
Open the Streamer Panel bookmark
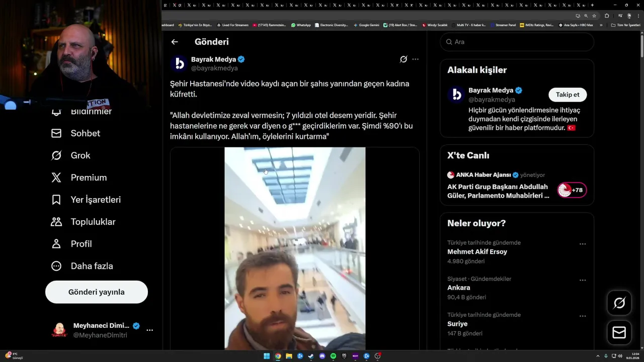503,25
